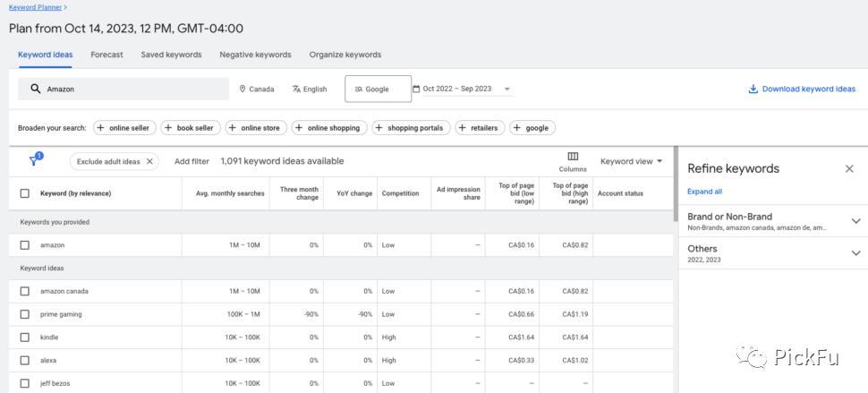
Task: Click the Add filter button
Action: click(x=191, y=162)
